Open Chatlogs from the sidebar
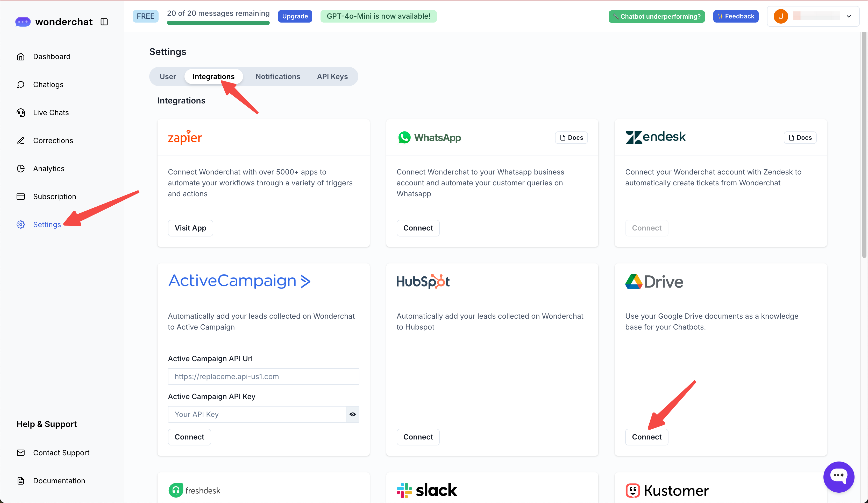868x503 pixels. [x=48, y=85]
